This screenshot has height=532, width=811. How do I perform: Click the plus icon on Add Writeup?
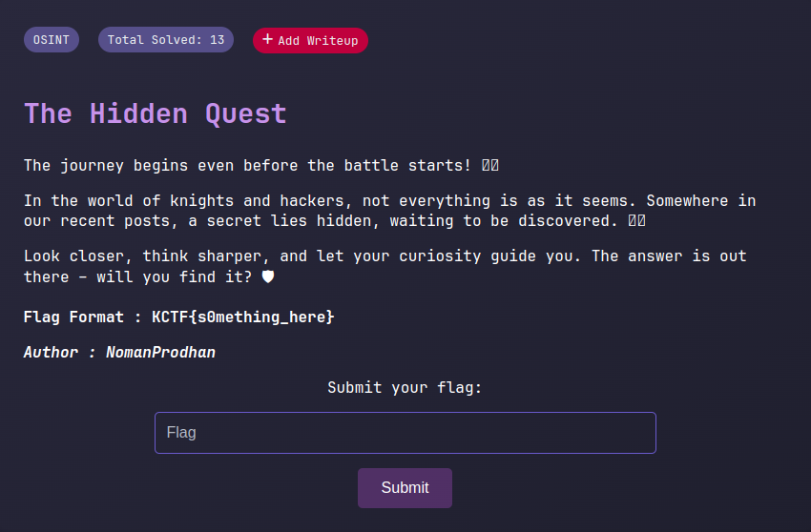pos(267,39)
